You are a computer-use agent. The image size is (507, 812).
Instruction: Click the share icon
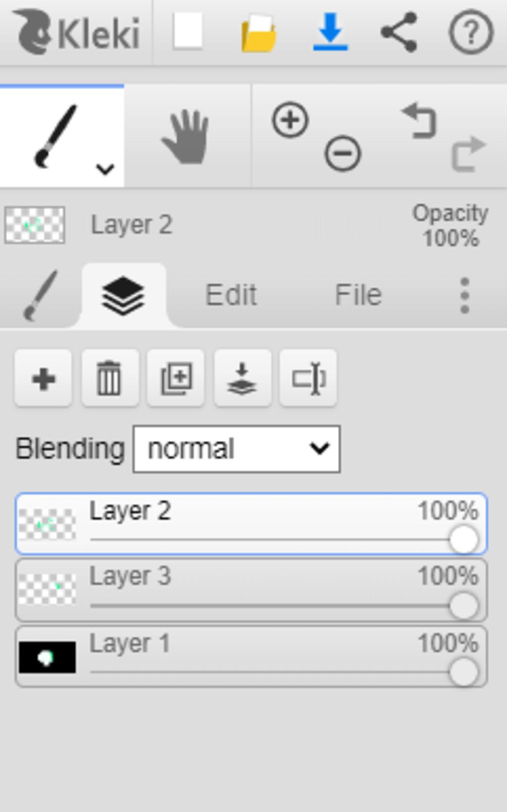[x=399, y=32]
